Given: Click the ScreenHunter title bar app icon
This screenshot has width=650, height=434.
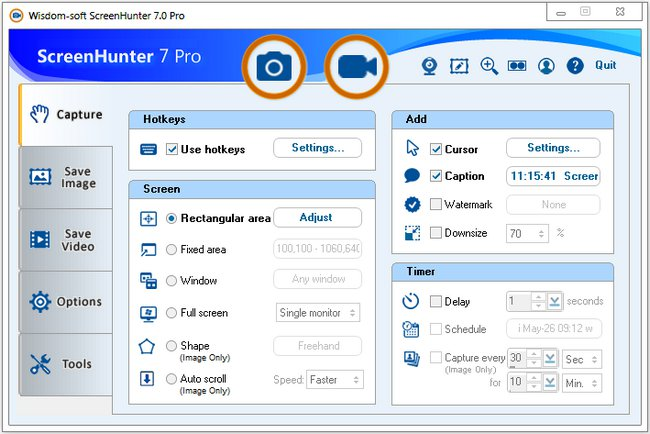Looking at the screenshot, I should coord(17,16).
